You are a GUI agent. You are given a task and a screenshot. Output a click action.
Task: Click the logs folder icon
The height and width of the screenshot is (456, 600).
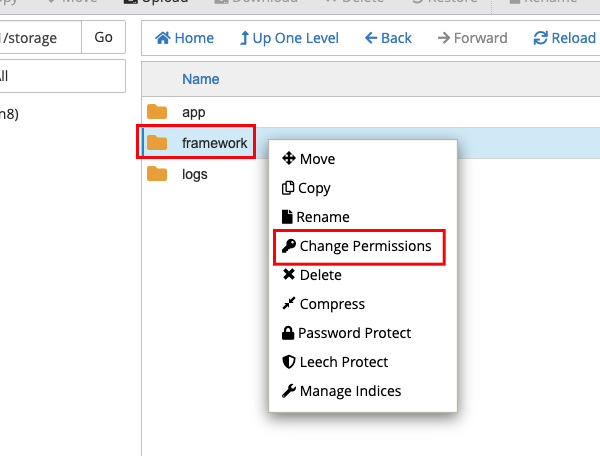[x=157, y=174]
